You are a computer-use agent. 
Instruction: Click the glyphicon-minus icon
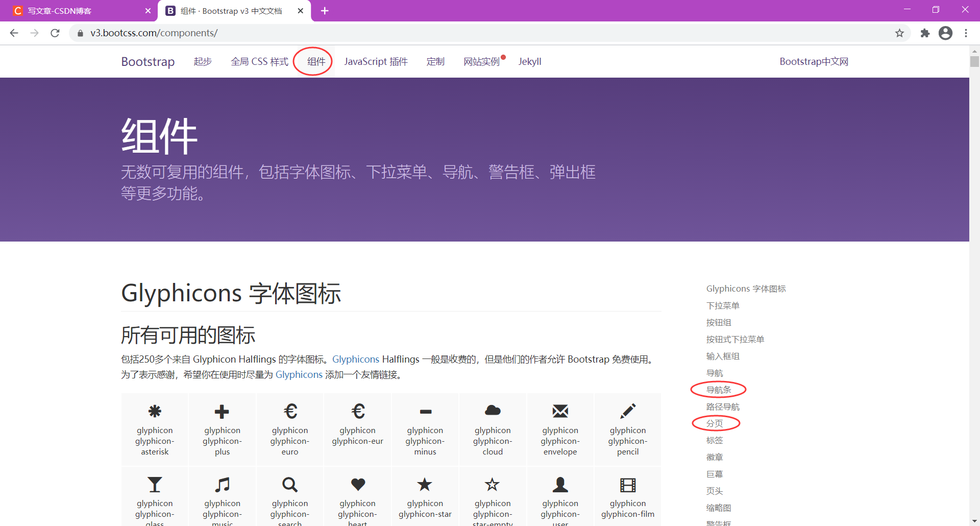point(425,411)
